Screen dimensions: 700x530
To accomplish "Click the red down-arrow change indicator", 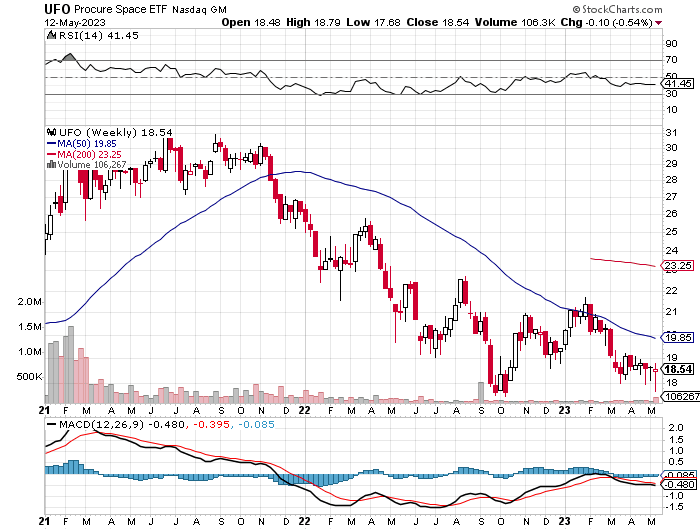I will tap(659, 23).
